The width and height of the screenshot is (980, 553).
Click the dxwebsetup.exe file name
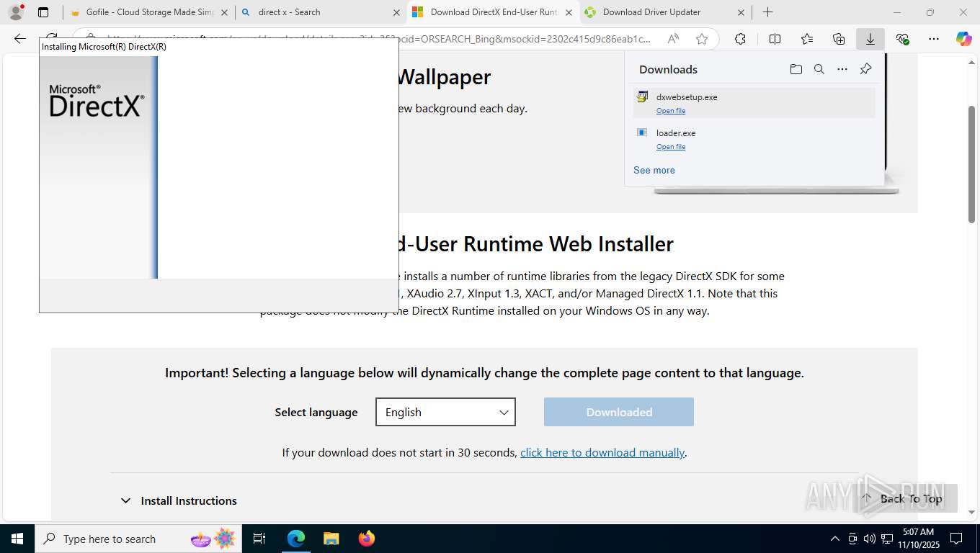(x=687, y=97)
